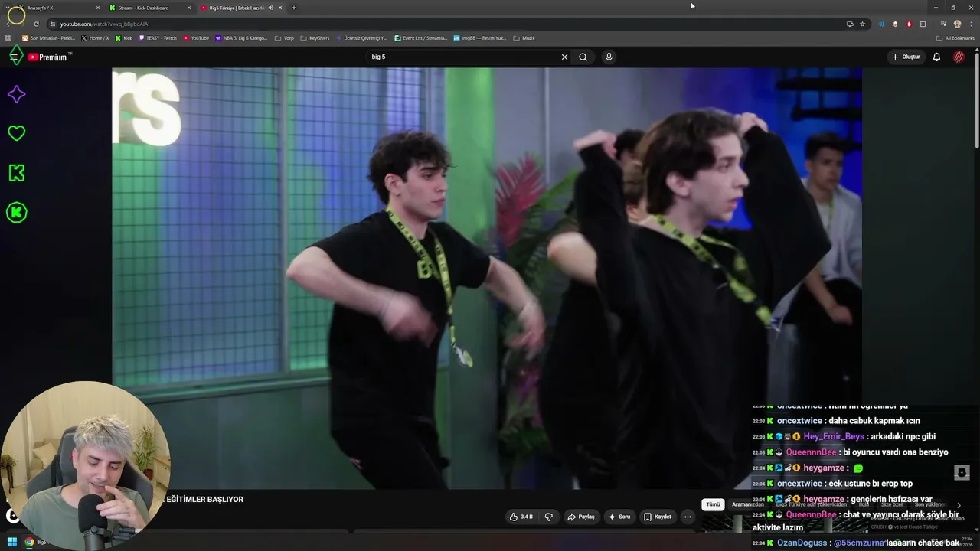Close the Big5 Türkiye YouTube tab
Image resolution: width=980 pixels, height=551 pixels.
(280, 8)
